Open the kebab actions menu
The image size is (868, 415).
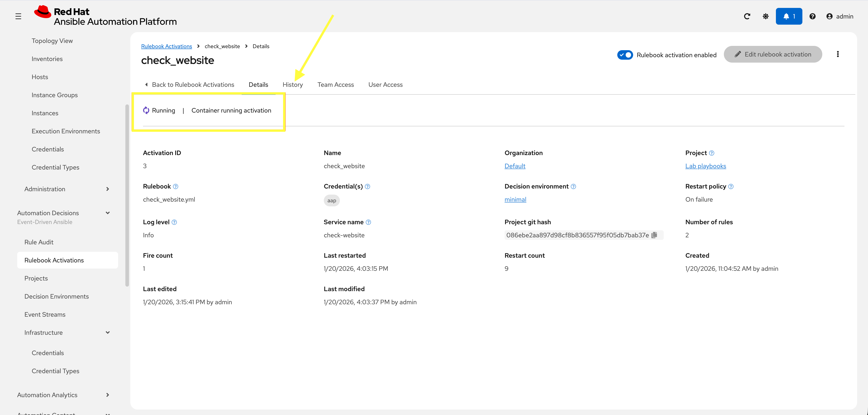[838, 54]
